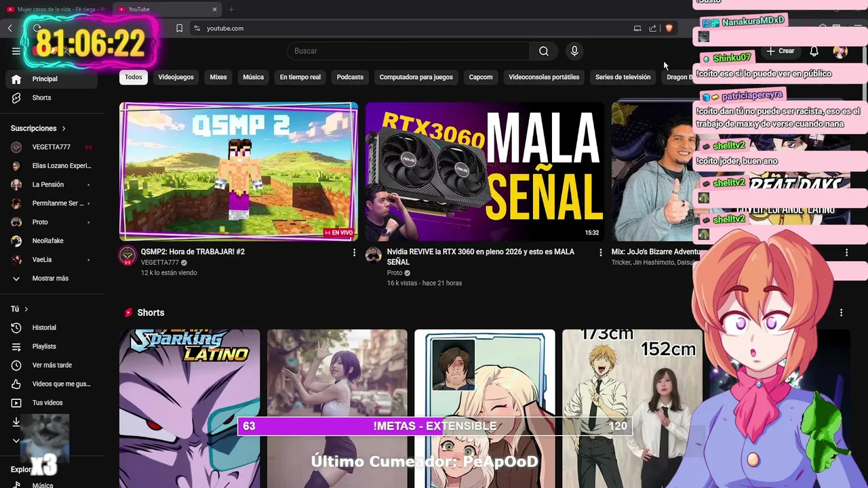Expand the Suscripciones section chevron

pos(64,128)
